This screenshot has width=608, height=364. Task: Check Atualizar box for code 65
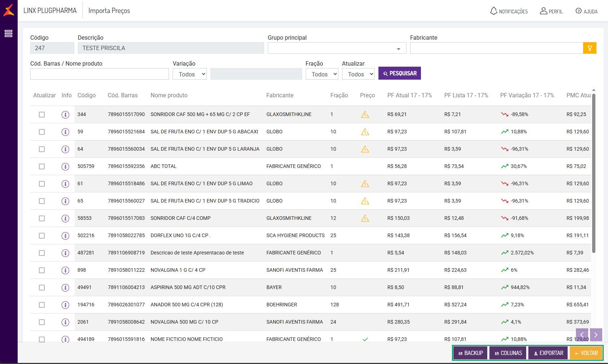pos(42,201)
